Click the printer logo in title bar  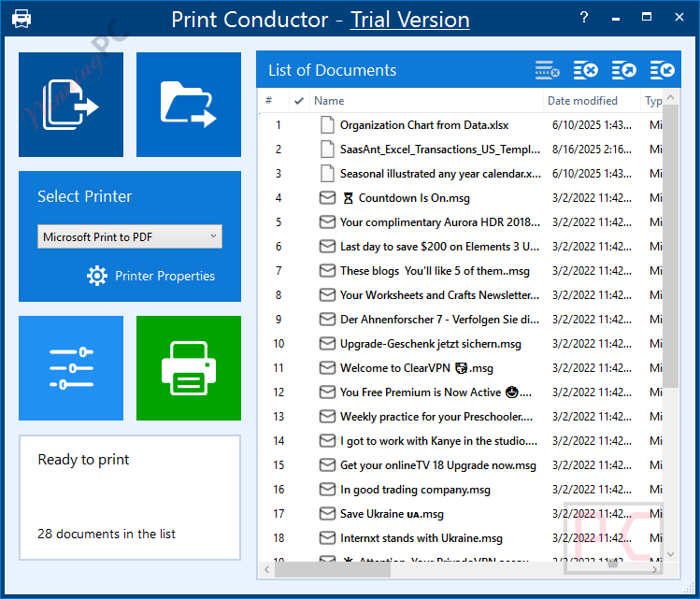click(x=21, y=19)
